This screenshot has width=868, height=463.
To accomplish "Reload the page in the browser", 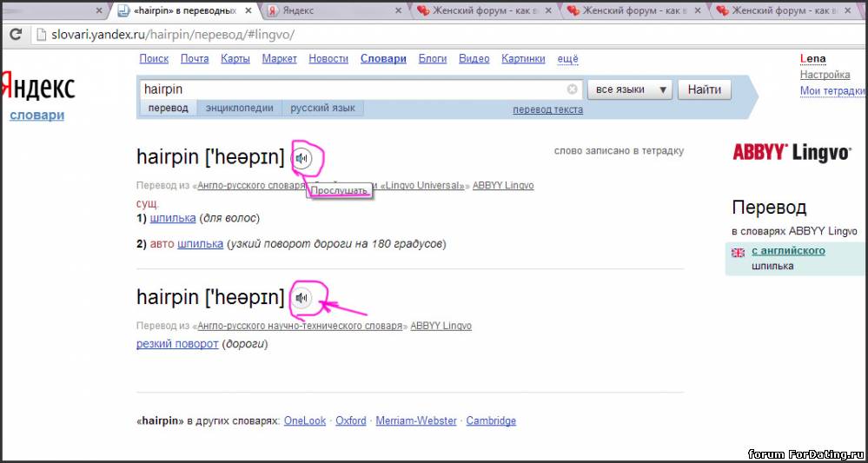I will coord(16,35).
